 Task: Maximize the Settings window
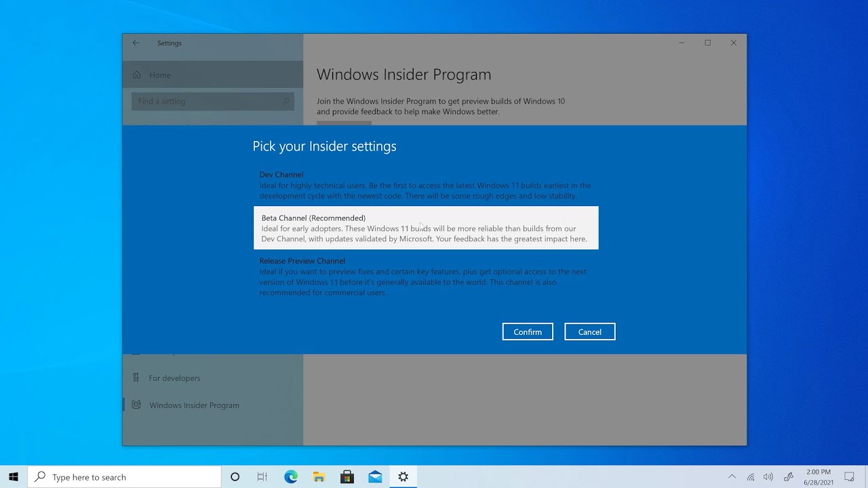708,43
